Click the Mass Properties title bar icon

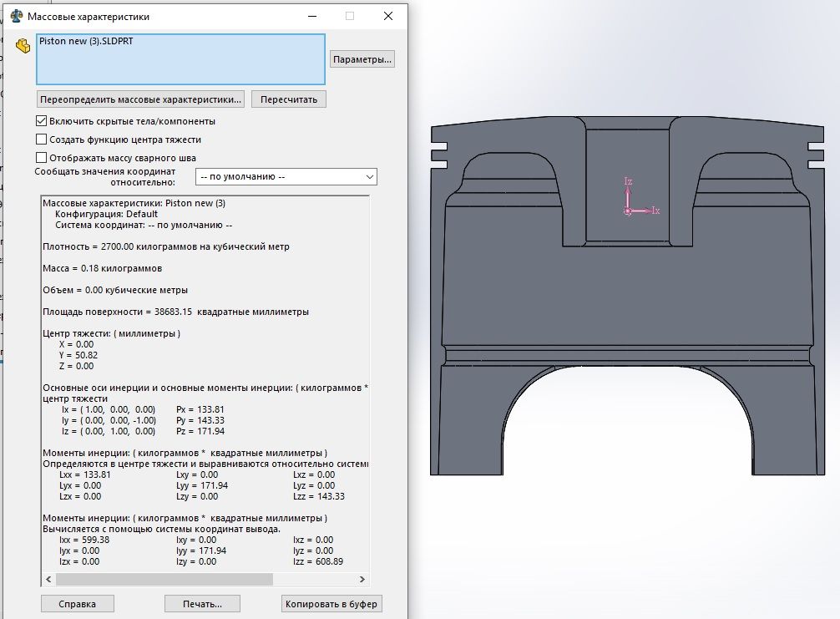click(x=15, y=16)
